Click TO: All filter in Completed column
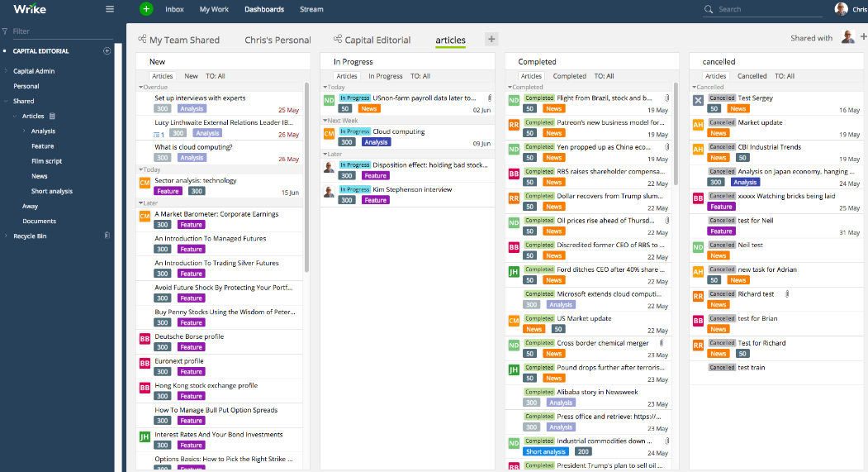Image resolution: width=868 pixels, height=472 pixels. click(604, 76)
